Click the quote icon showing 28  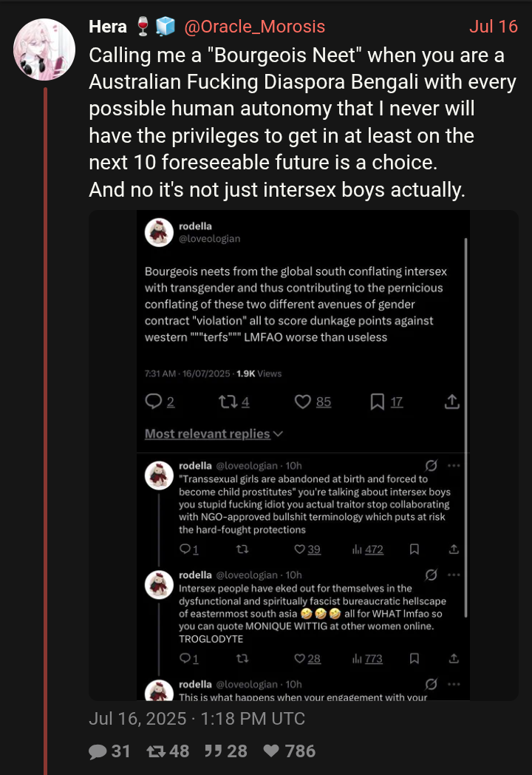pyautogui.click(x=214, y=751)
